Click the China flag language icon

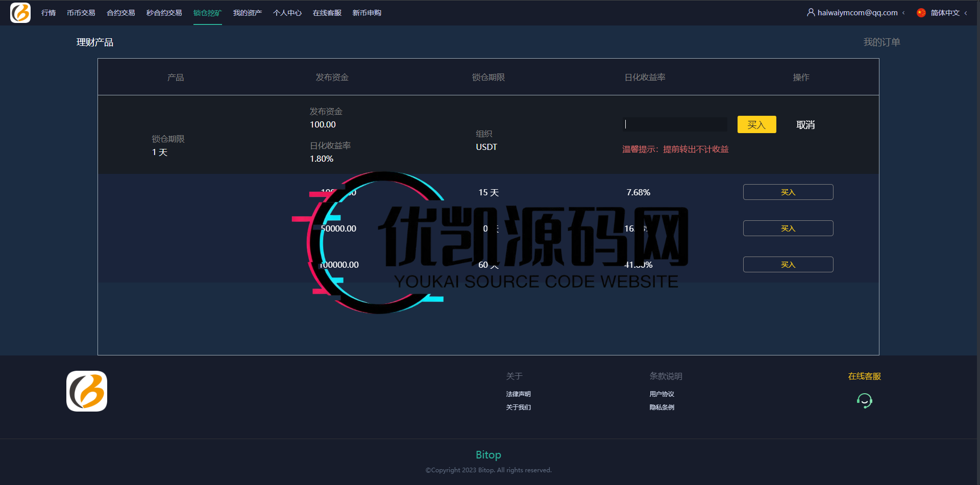click(x=921, y=12)
